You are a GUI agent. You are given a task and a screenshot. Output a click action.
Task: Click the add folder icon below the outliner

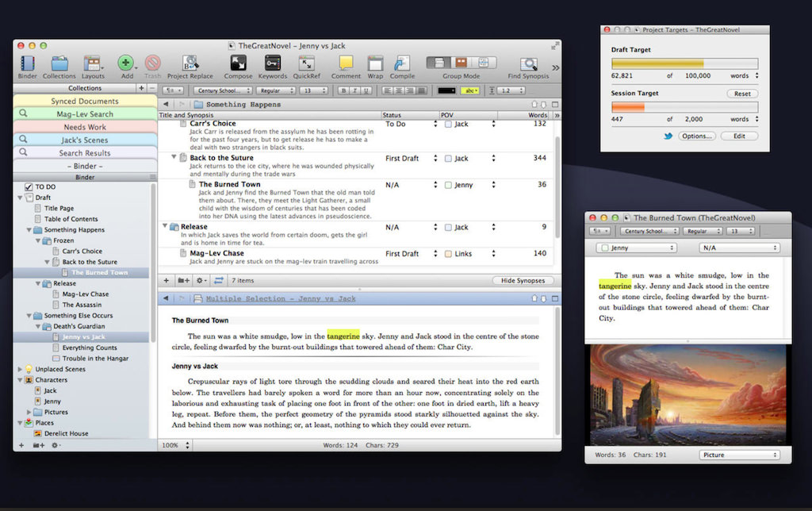(x=183, y=280)
